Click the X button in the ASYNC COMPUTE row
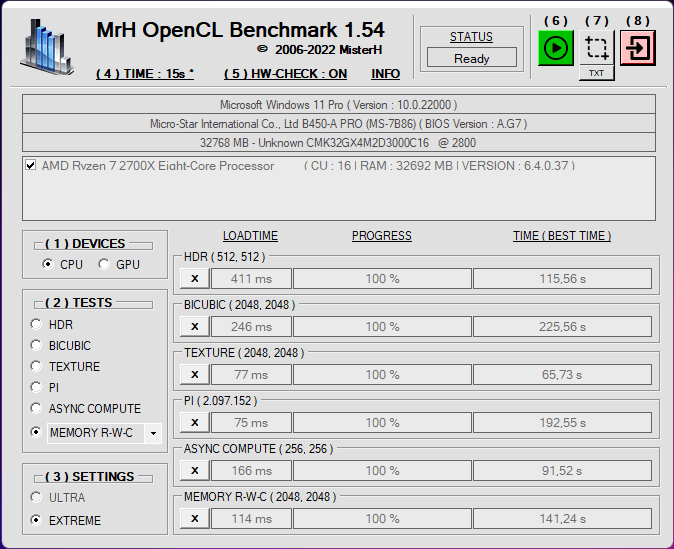Viewport: 674px width, 549px height. [195, 470]
